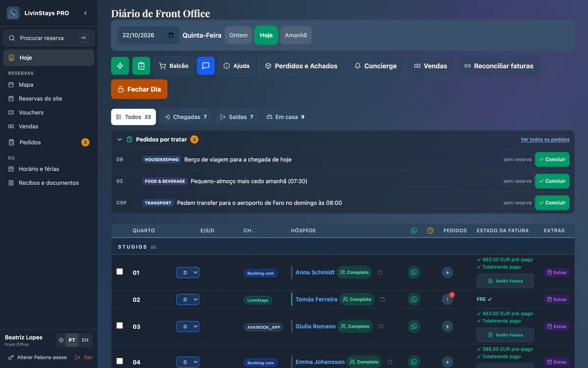Open the E/S/D dropdown for room 01
The width and height of the screenshot is (588, 368).
188,272
